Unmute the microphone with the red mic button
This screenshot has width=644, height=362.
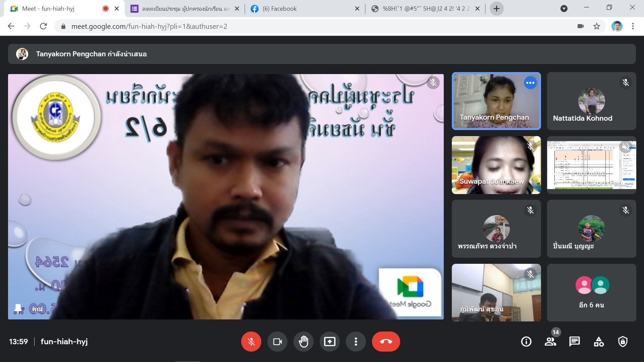click(x=251, y=342)
